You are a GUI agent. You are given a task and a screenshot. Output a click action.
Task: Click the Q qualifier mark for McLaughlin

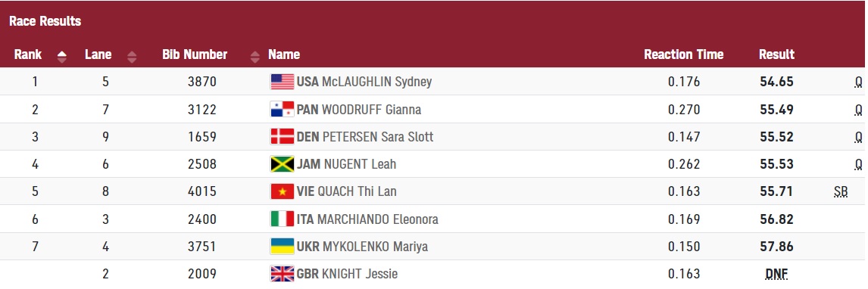[x=859, y=82]
